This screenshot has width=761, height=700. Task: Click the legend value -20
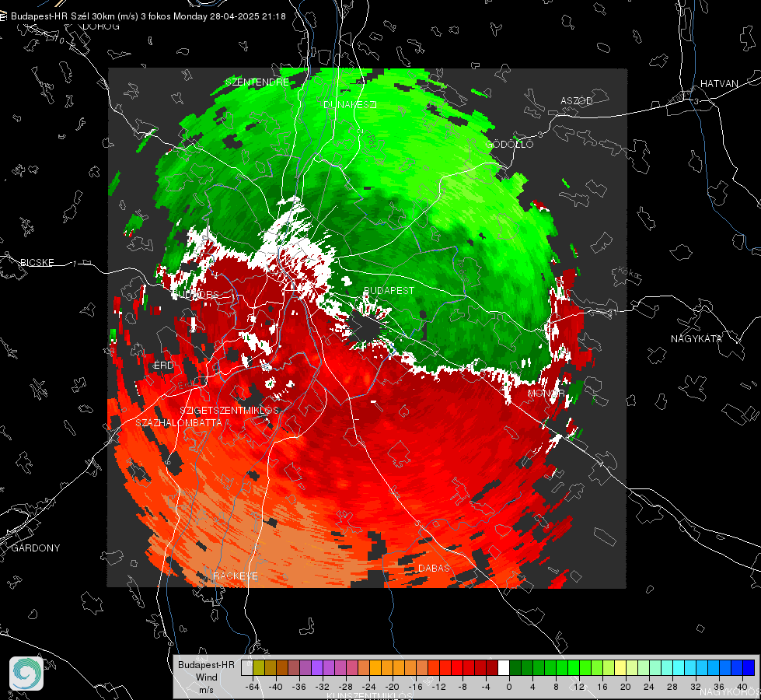(392, 688)
